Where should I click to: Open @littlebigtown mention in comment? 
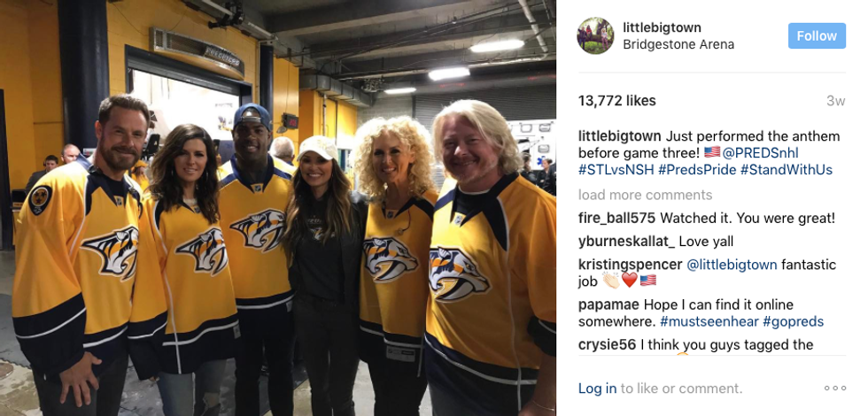(x=732, y=265)
